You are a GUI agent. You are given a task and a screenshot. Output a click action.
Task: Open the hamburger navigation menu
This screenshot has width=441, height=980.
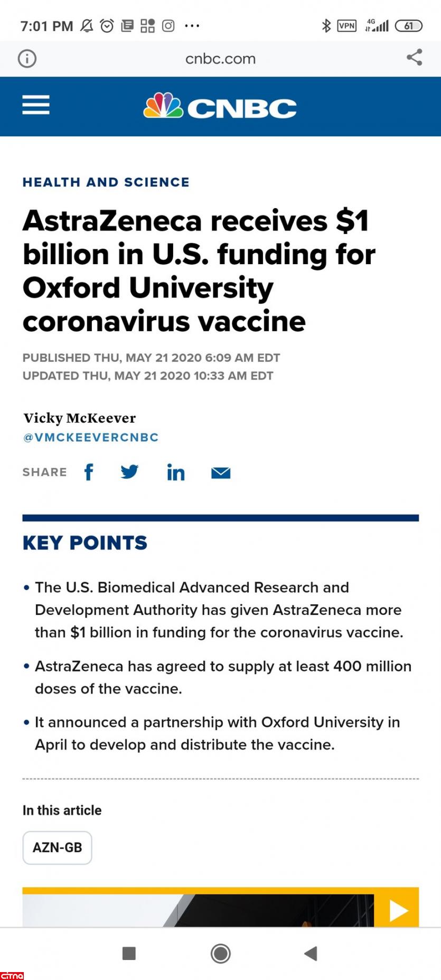(x=36, y=105)
